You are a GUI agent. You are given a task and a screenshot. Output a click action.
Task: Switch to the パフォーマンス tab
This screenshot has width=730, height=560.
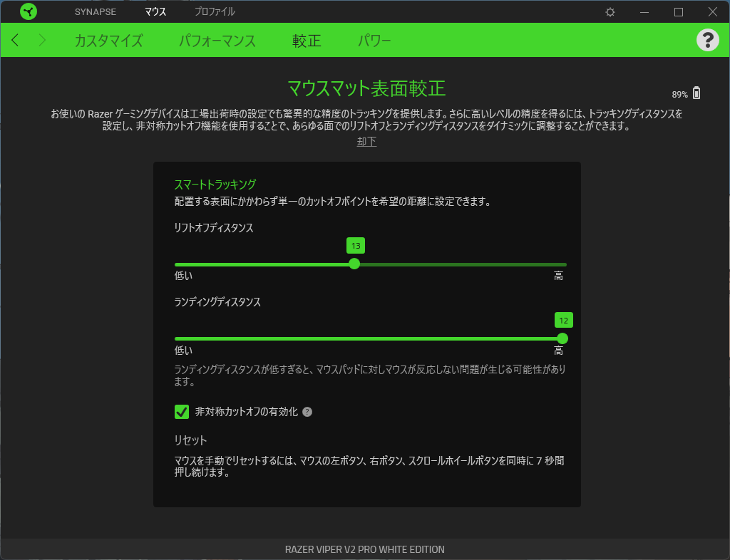[217, 41]
